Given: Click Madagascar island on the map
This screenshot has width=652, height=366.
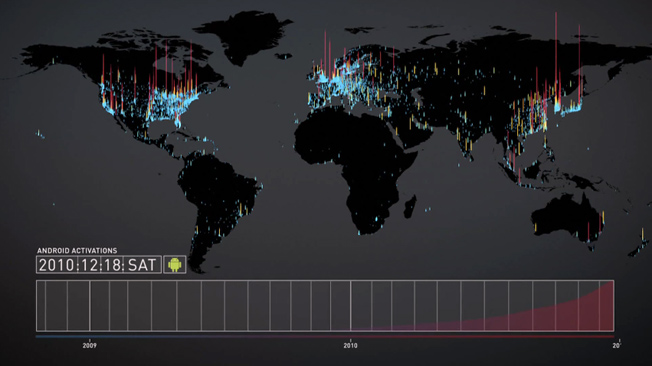Looking at the screenshot, I should point(410,208).
